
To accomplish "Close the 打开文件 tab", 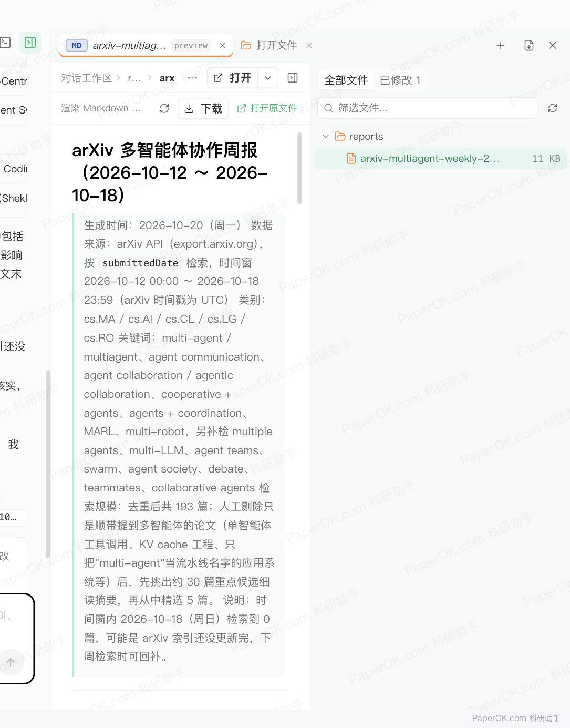I will [x=309, y=45].
